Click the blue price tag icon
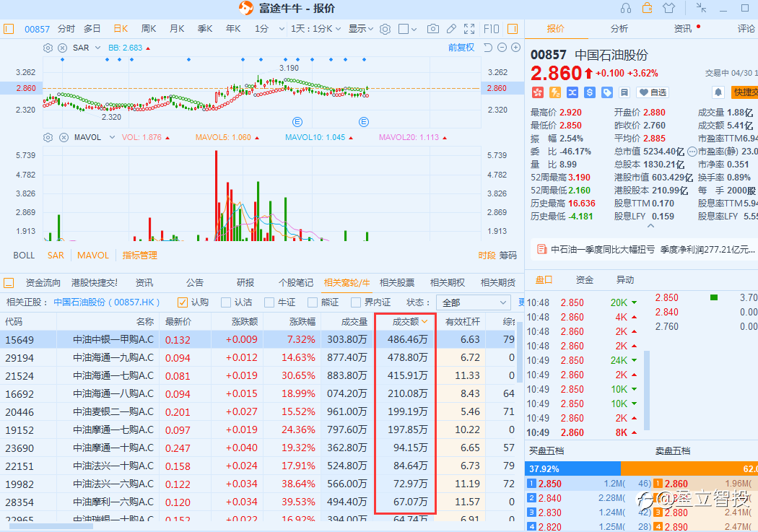The image size is (758, 532). [607, 92]
